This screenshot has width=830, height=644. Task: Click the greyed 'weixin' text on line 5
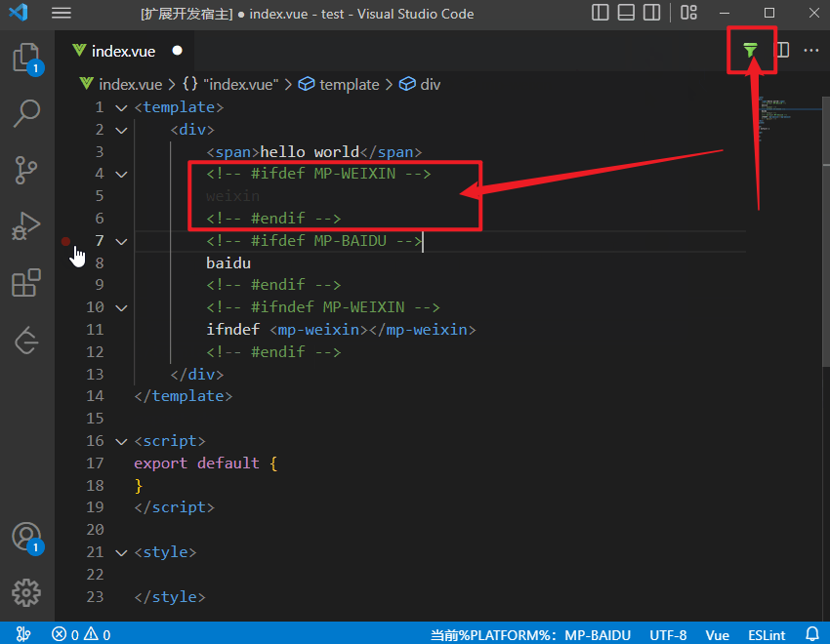tap(233, 196)
